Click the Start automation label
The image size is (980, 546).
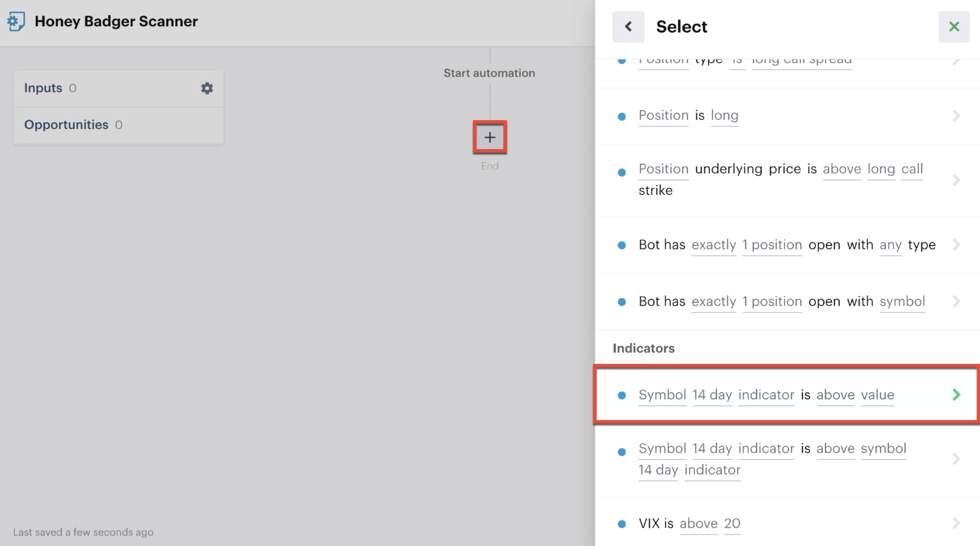coord(489,73)
